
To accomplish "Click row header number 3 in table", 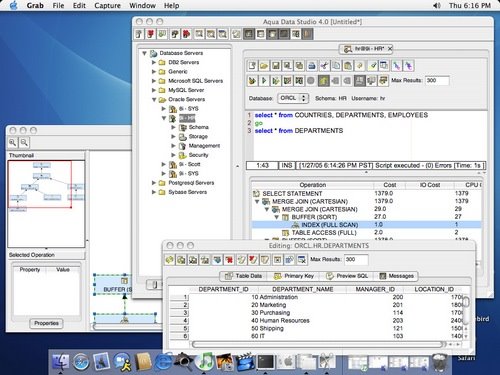I will pyautogui.click(x=180, y=313).
